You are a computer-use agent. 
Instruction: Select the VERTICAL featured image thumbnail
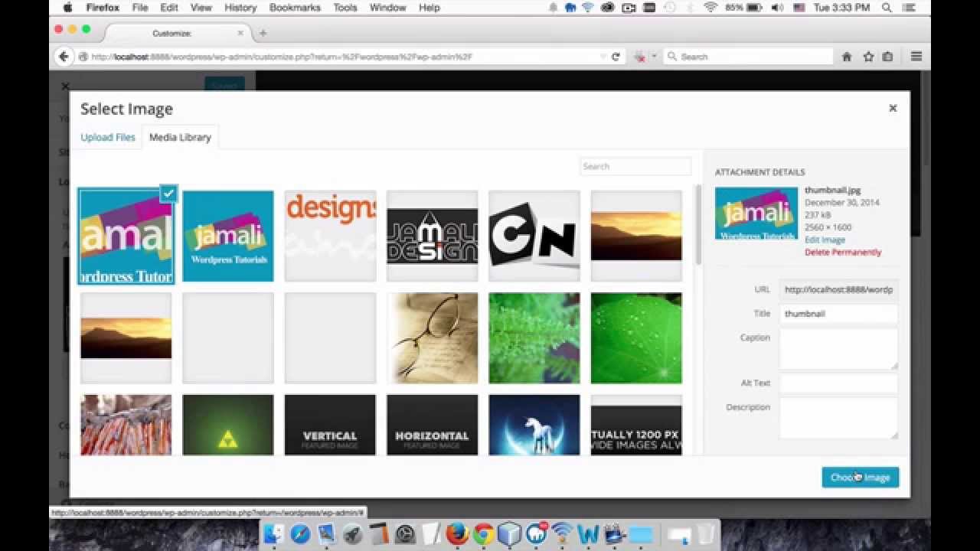coord(330,425)
